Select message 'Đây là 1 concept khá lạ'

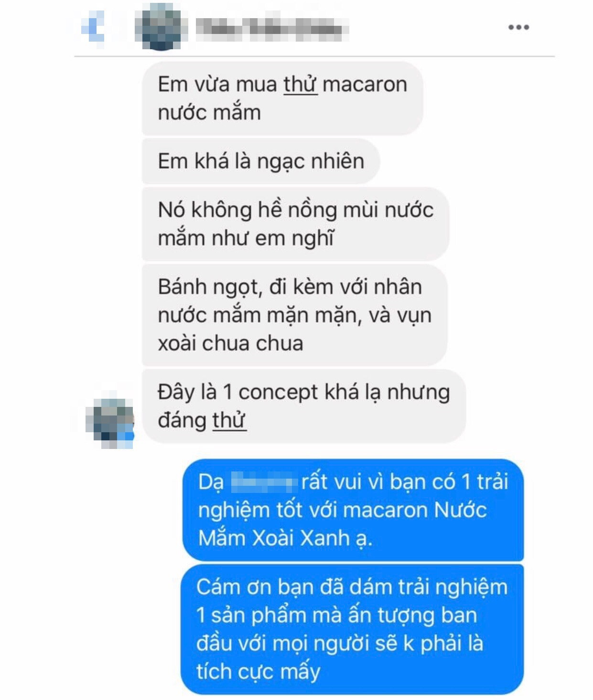tap(304, 406)
